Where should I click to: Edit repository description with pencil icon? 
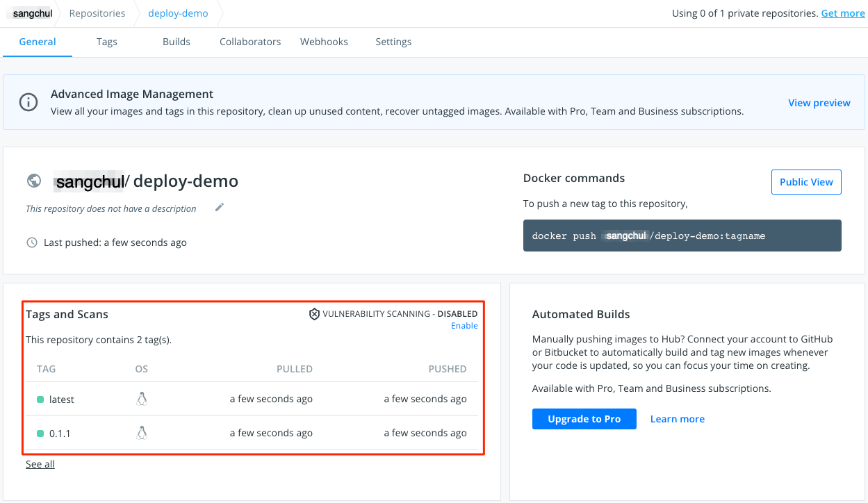tap(220, 207)
